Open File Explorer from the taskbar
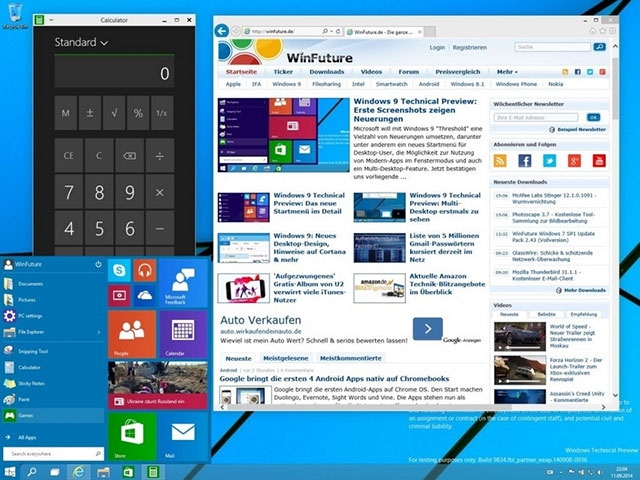640x480 pixels. [103, 472]
